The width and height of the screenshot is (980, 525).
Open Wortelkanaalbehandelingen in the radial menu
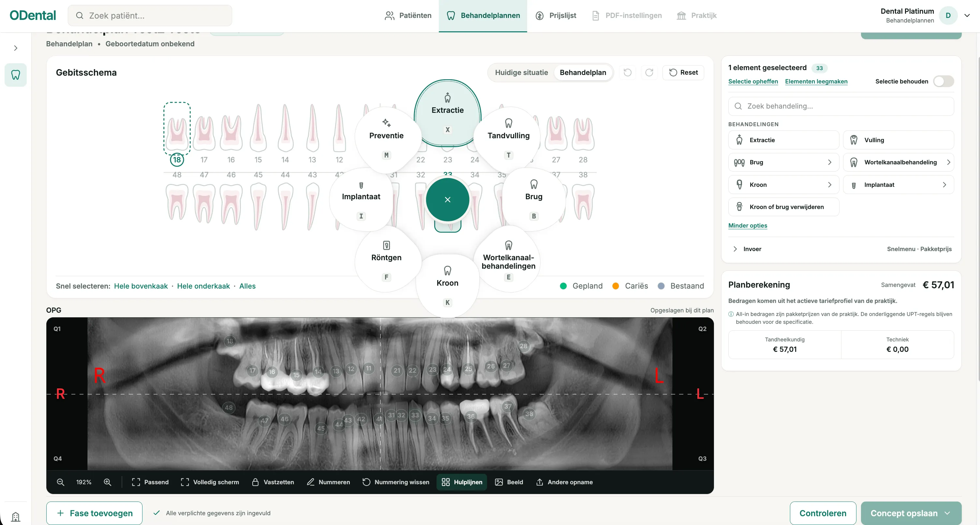pos(508,260)
